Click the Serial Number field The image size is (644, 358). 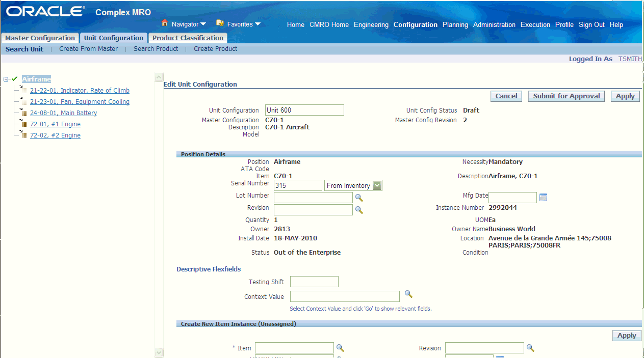pos(298,185)
